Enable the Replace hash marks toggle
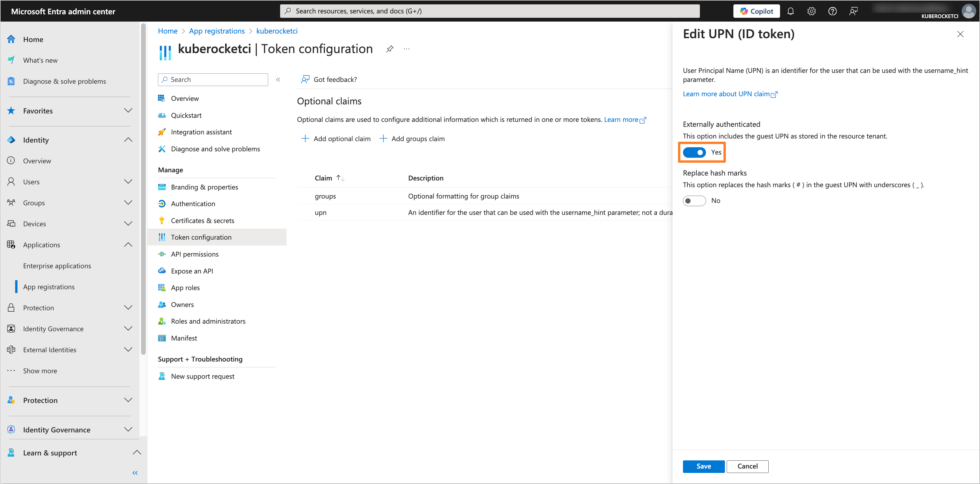 (694, 201)
